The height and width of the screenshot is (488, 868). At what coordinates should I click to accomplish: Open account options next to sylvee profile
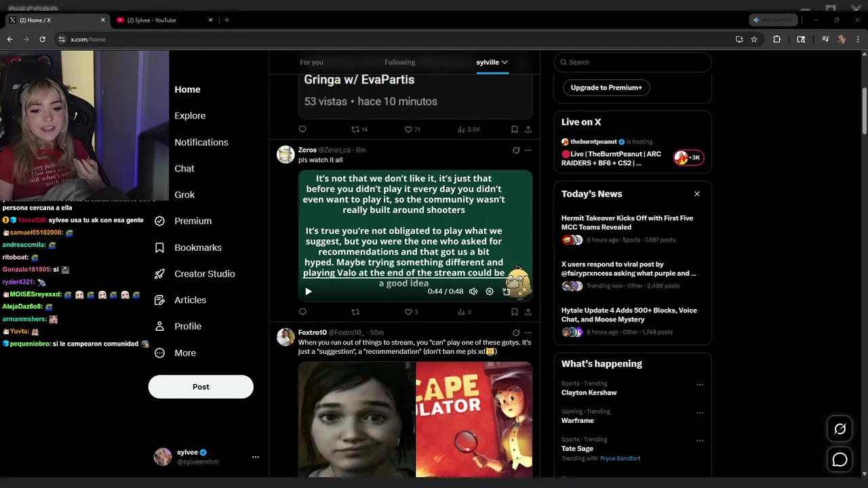256,457
